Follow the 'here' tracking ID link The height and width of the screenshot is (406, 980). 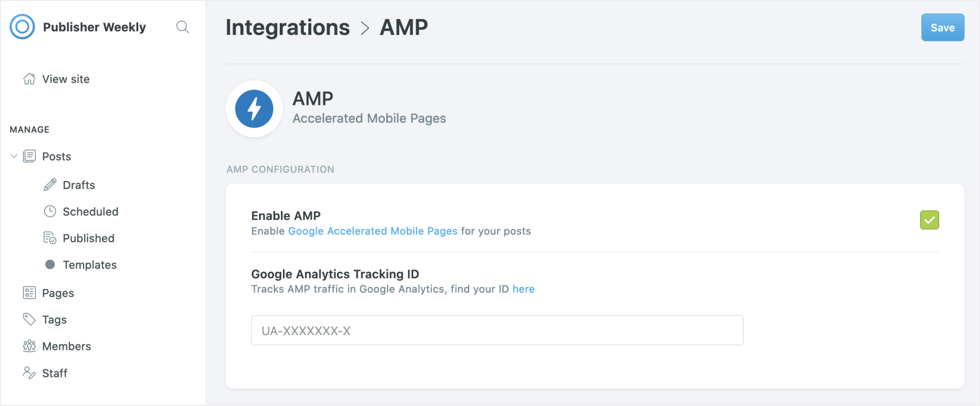click(523, 289)
